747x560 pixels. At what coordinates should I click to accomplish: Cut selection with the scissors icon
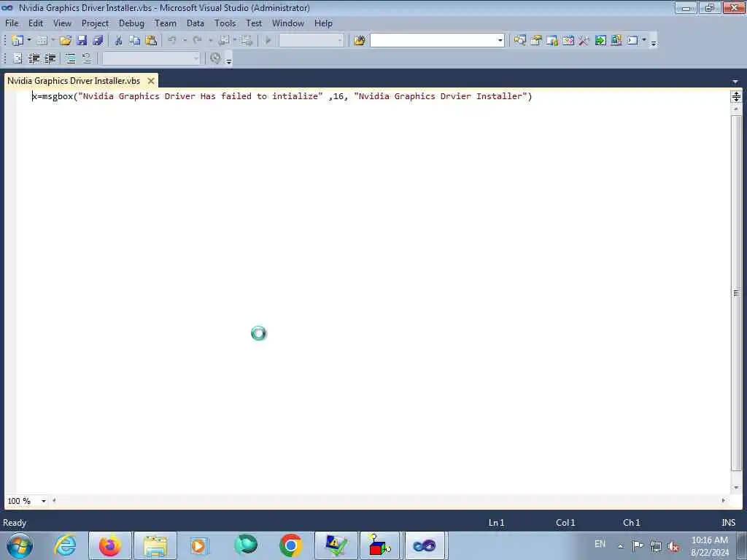119,41
